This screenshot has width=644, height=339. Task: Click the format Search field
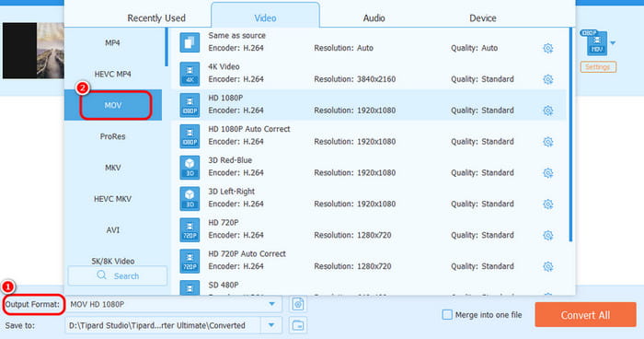coord(118,275)
